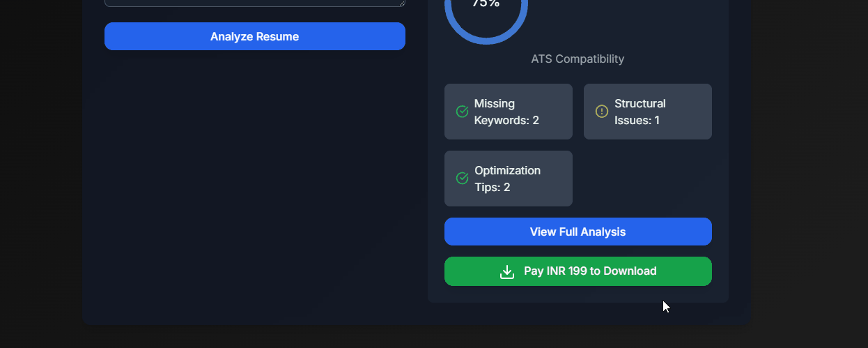
Task: Click the download icon on the green button
Action: [x=507, y=271]
